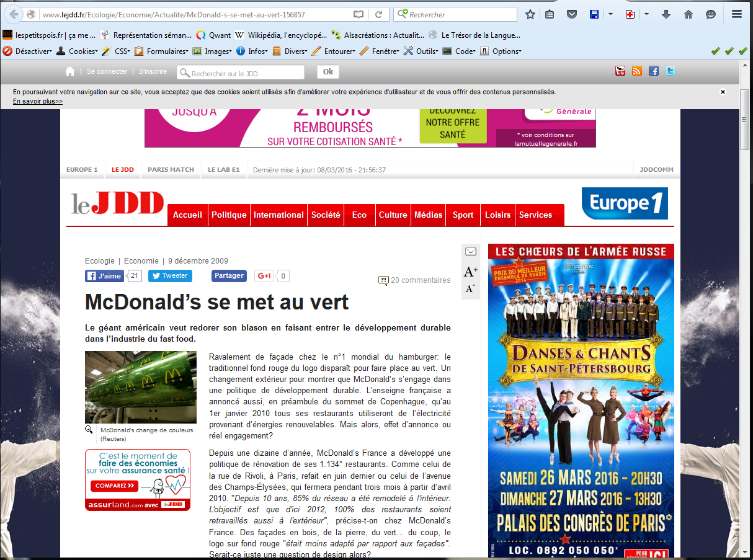Open the Firefox hamburger menu
The image size is (753, 560).
pyautogui.click(x=737, y=14)
